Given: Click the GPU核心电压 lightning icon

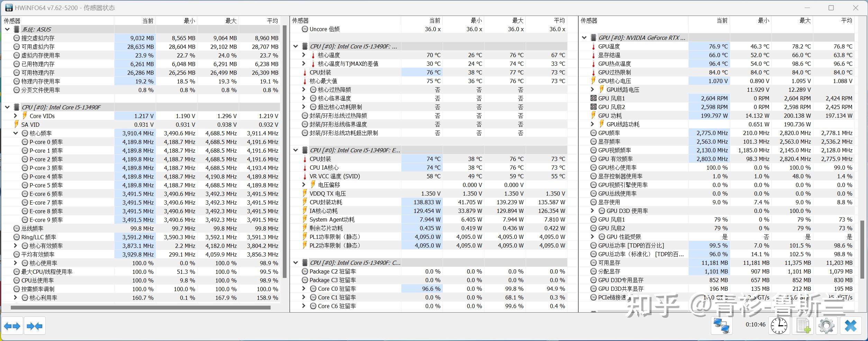Looking at the screenshot, I should 594,81.
